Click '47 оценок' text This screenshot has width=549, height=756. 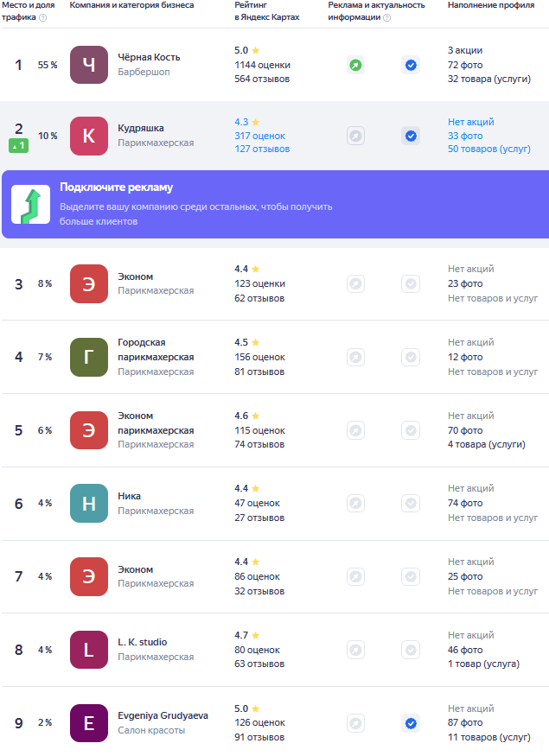coord(257,504)
